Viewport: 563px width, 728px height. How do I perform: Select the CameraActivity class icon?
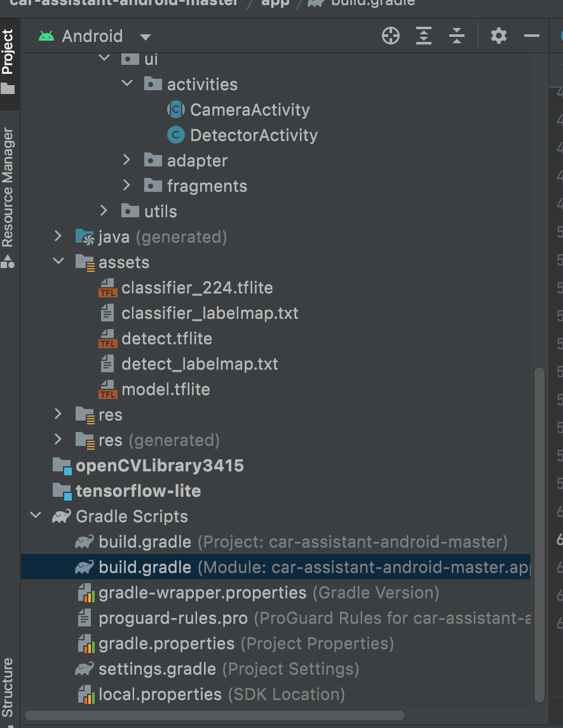point(175,109)
